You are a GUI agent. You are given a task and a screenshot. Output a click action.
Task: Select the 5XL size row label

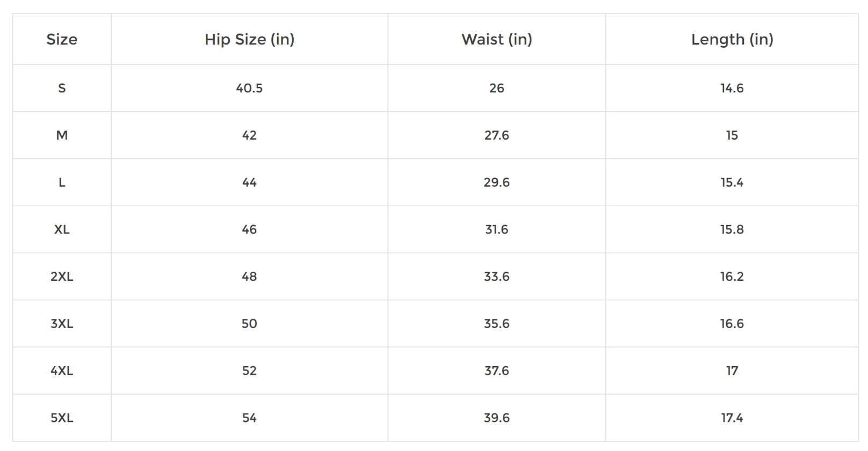coord(62,418)
